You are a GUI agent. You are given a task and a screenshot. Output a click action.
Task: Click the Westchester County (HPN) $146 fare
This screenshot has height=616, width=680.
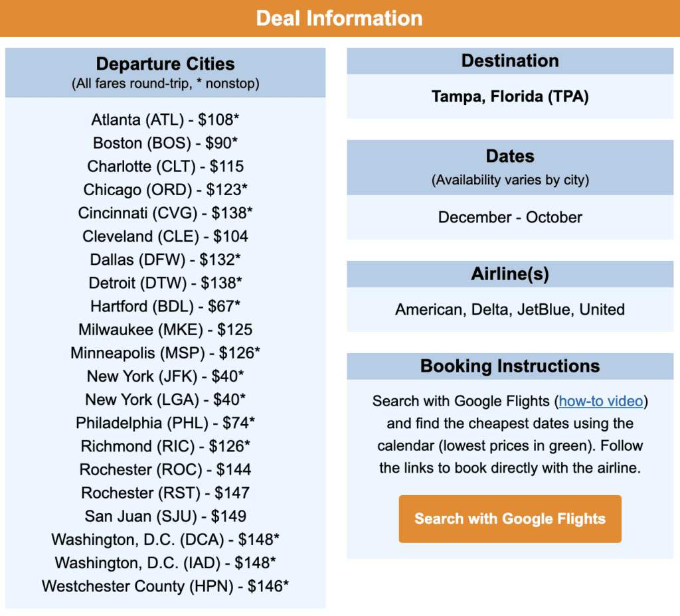click(165, 586)
